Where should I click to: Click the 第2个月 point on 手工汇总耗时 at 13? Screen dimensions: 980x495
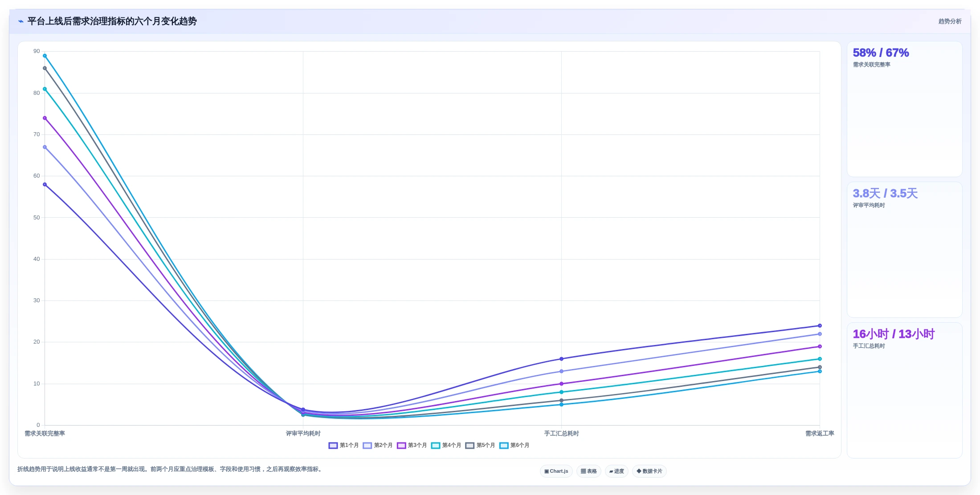[561, 371]
